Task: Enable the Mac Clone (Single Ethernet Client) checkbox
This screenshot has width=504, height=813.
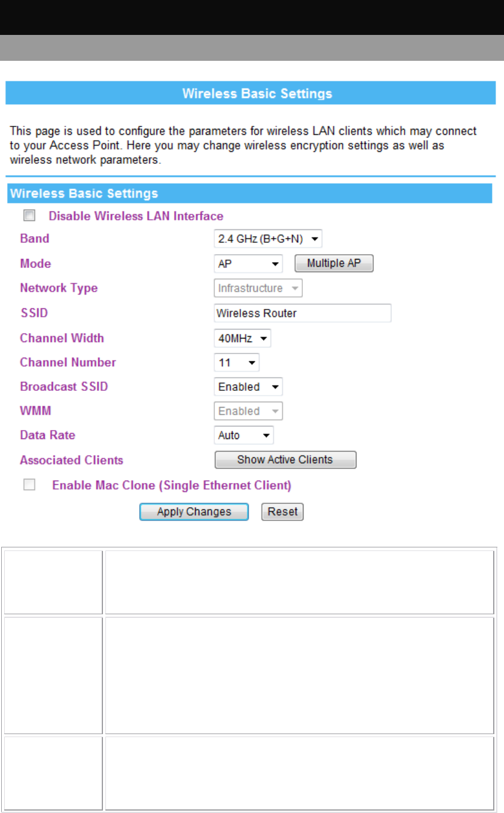Action: (29, 485)
